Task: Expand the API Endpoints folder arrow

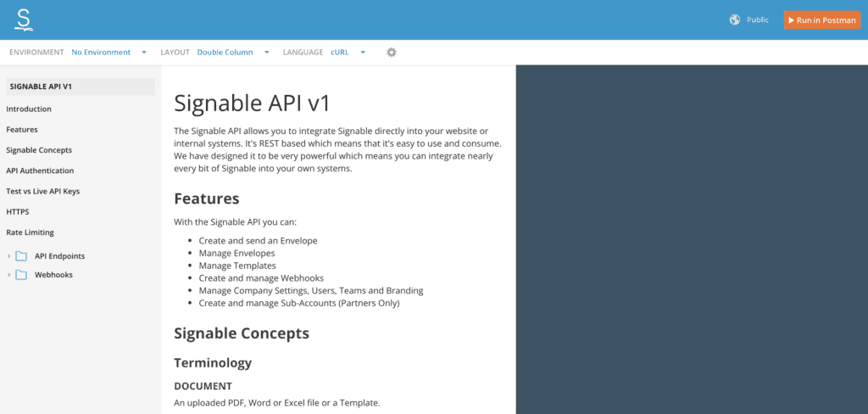Action: [8, 256]
